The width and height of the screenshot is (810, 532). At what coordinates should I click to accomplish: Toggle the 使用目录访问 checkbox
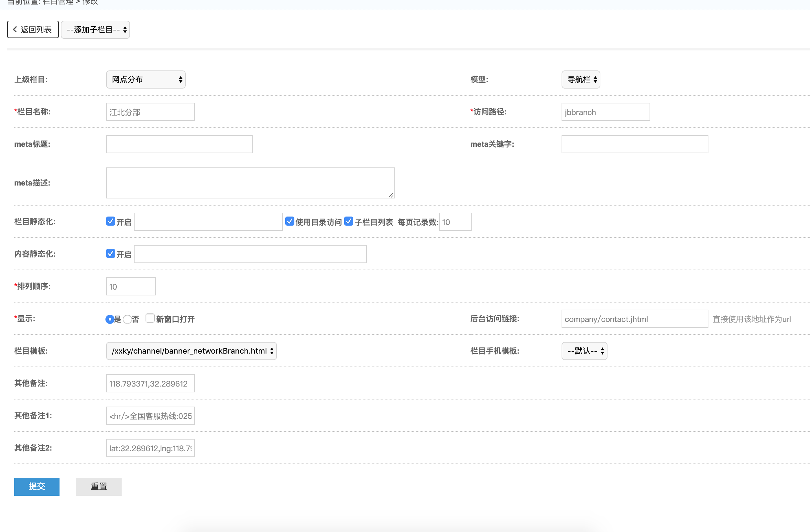pos(290,221)
